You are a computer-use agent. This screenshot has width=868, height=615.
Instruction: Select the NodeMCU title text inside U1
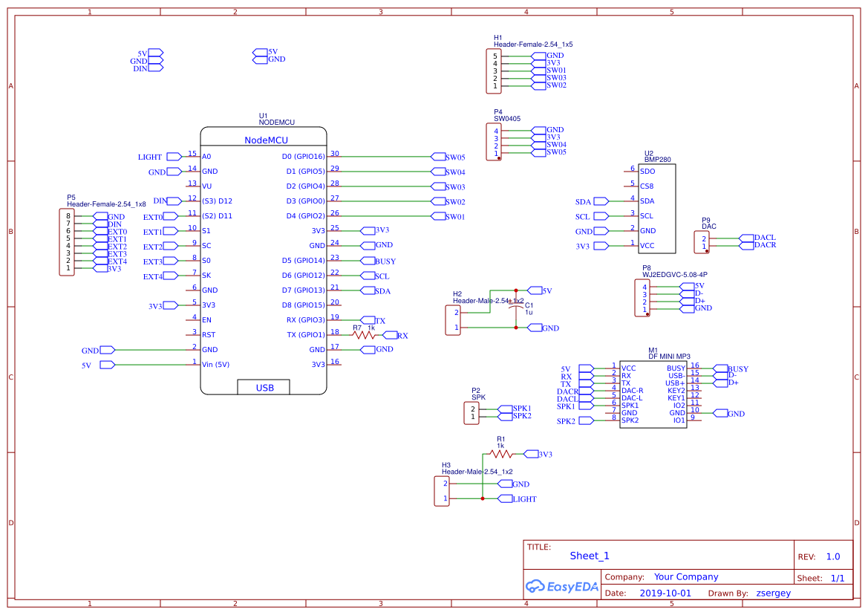coord(267,140)
